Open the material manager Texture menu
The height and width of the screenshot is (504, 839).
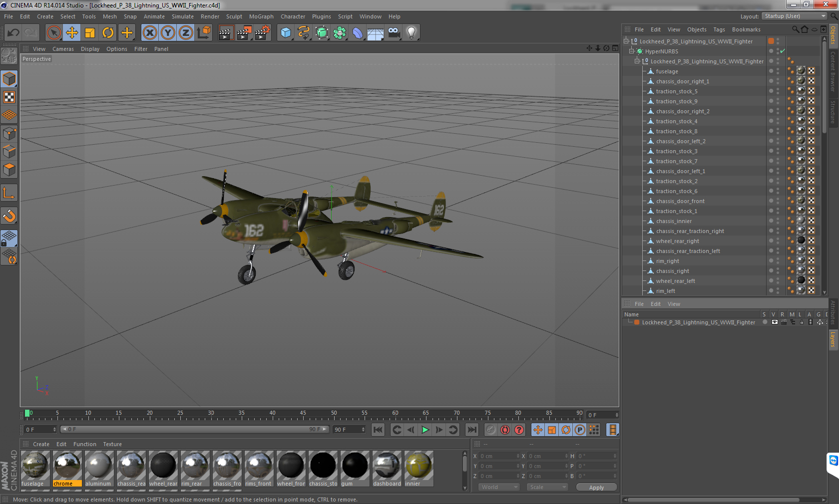[112, 444]
